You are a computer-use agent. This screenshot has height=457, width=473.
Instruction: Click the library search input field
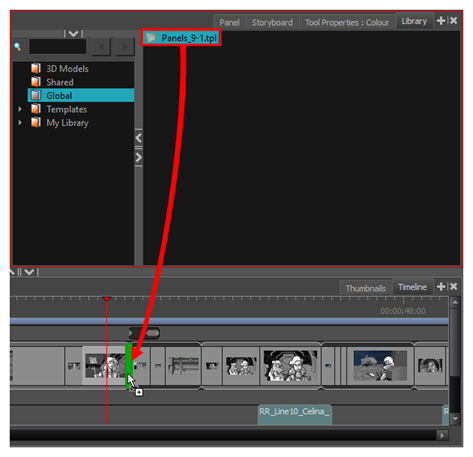click(58, 46)
